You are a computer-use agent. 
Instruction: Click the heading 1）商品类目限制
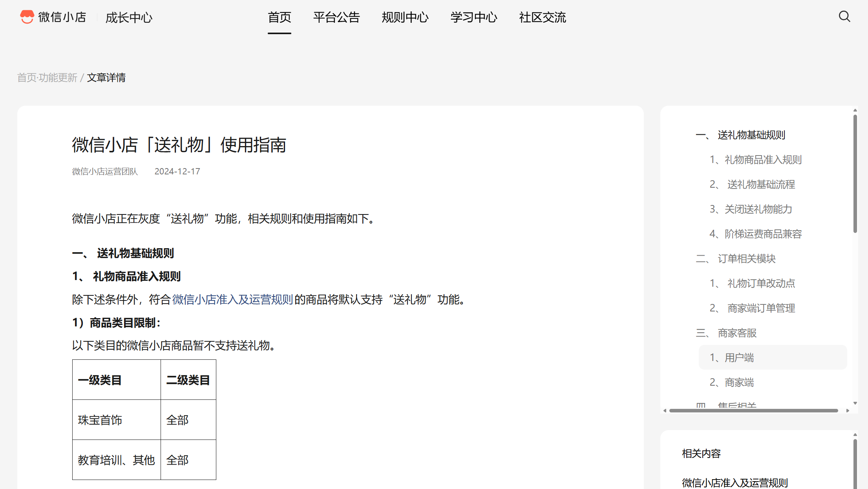tap(117, 323)
